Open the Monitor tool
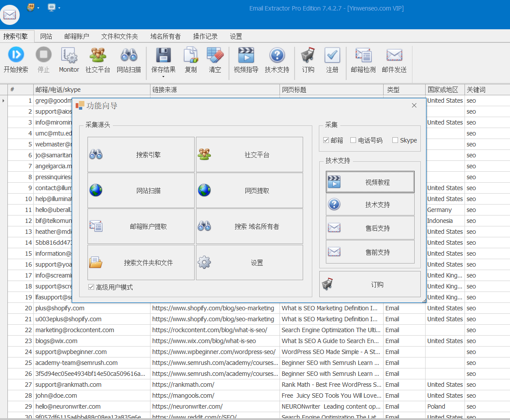 click(69, 60)
